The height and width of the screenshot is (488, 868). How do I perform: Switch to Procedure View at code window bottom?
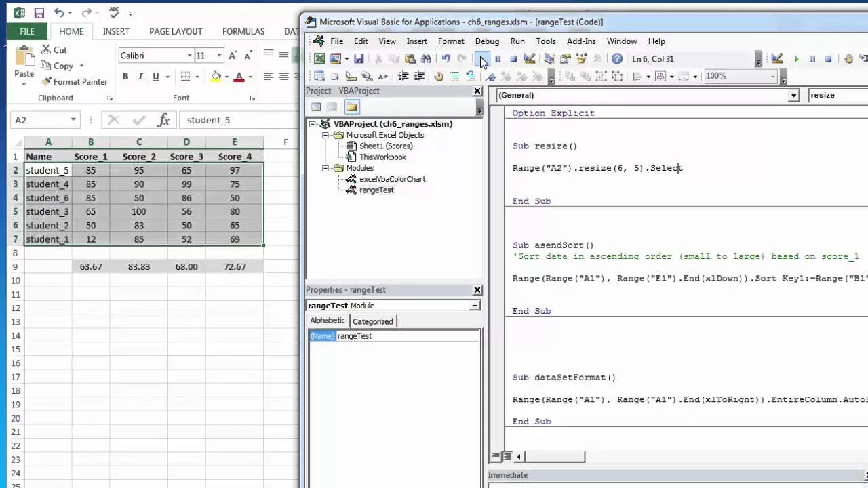[496, 456]
